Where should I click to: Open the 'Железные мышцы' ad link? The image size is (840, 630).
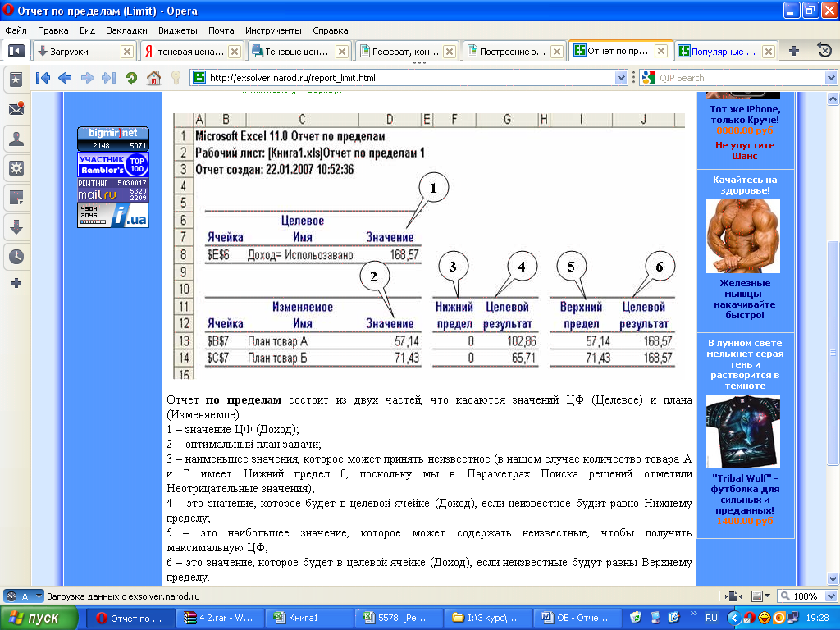click(x=745, y=299)
